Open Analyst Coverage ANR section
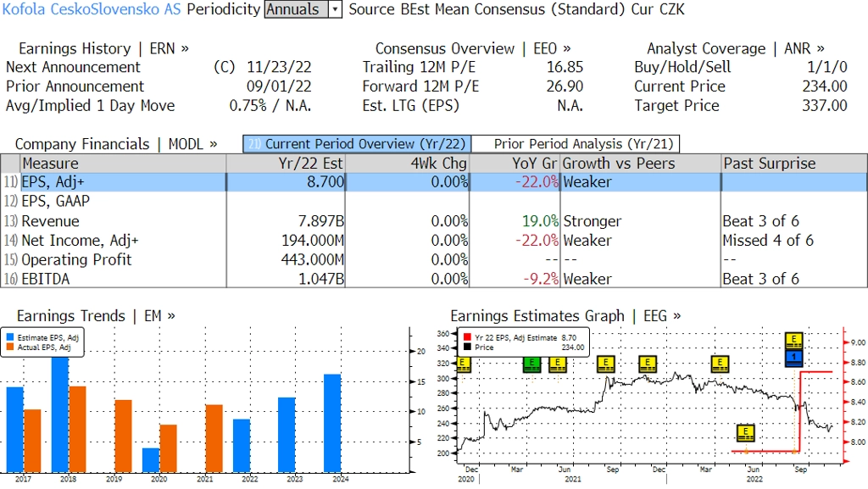This screenshot has height=489, width=868. [735, 48]
